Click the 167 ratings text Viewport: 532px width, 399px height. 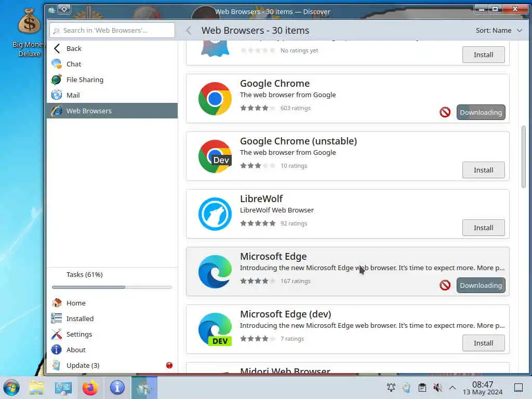click(296, 281)
